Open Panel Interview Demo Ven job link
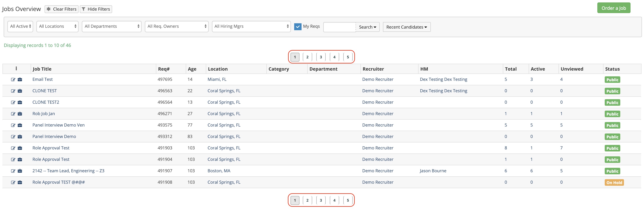Screen dimensions: 644x209 [x=59, y=125]
